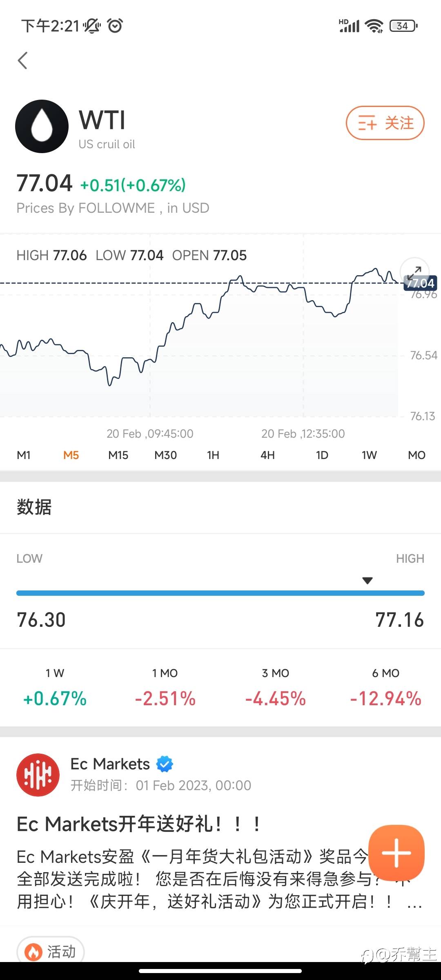Open the Ec Markets profile avatar
The image size is (441, 980).
coord(38,775)
